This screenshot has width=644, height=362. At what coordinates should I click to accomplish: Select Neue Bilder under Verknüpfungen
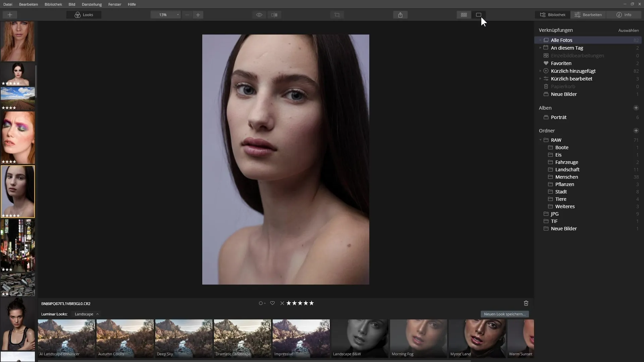point(588,94)
